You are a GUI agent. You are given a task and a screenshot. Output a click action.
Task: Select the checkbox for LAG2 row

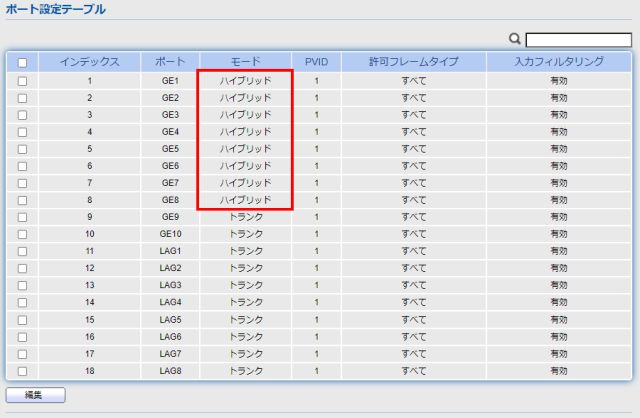(22, 269)
